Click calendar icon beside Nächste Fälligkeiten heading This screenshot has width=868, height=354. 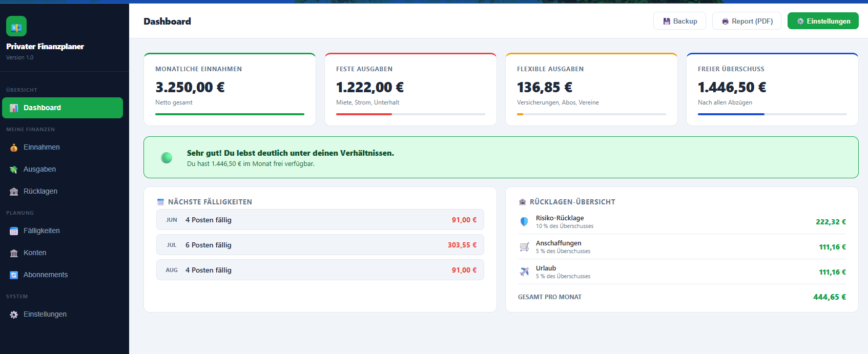click(160, 202)
